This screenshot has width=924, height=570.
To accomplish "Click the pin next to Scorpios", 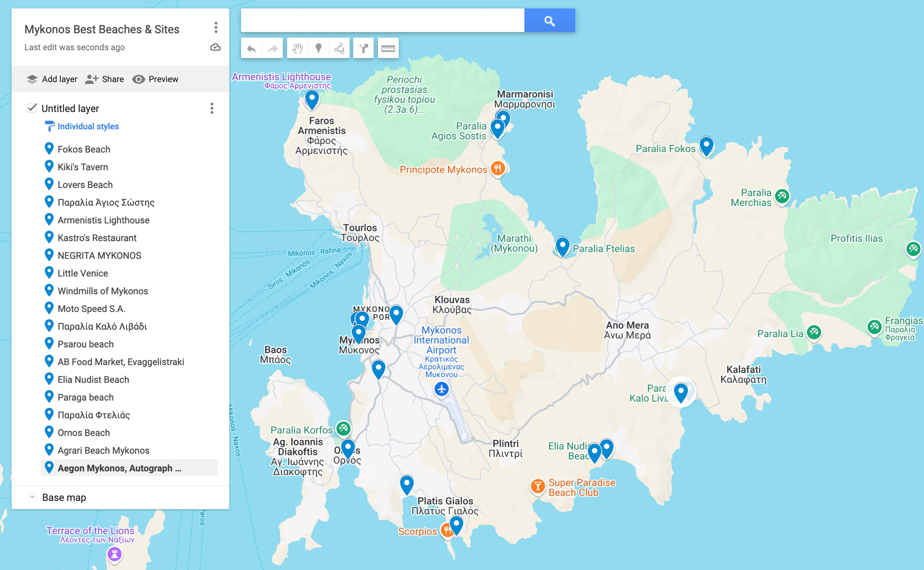I will 456,525.
